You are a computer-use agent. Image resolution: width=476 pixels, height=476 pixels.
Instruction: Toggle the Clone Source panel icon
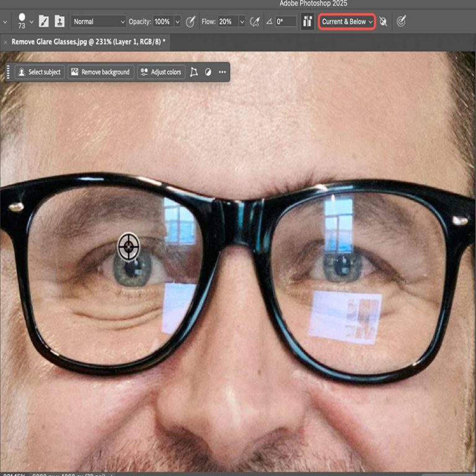pos(59,22)
